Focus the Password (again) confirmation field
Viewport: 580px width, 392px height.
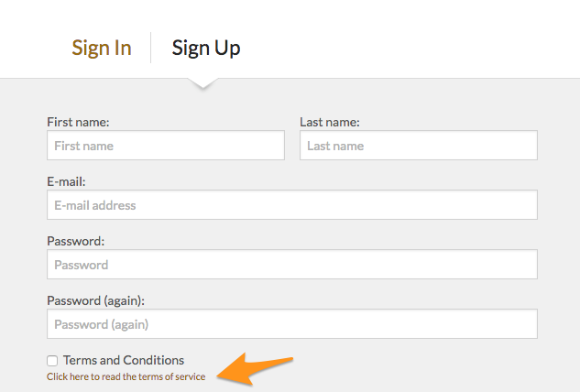tap(291, 324)
